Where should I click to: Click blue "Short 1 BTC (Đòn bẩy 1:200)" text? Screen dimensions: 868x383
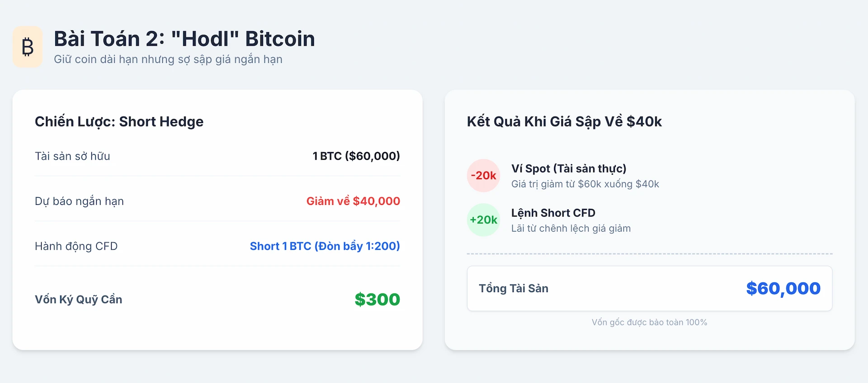[325, 246]
